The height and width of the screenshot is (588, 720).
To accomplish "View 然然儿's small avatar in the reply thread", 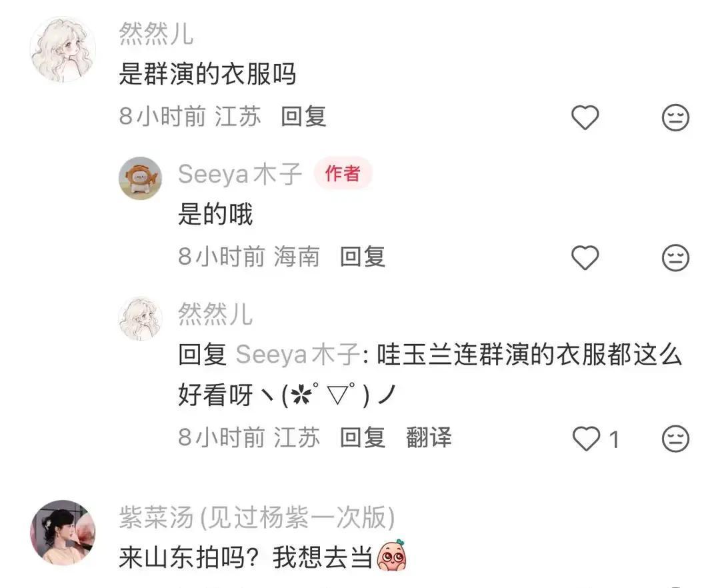I will [141, 319].
